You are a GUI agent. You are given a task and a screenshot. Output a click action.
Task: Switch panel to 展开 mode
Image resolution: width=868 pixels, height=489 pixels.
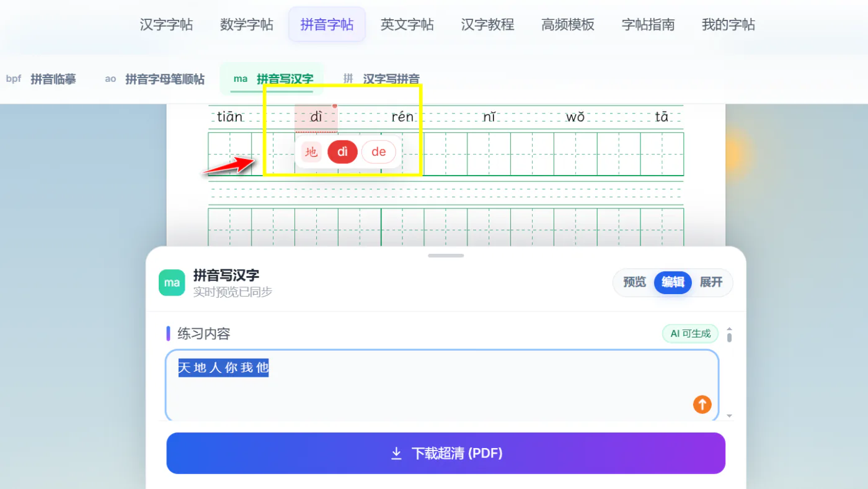pos(711,282)
